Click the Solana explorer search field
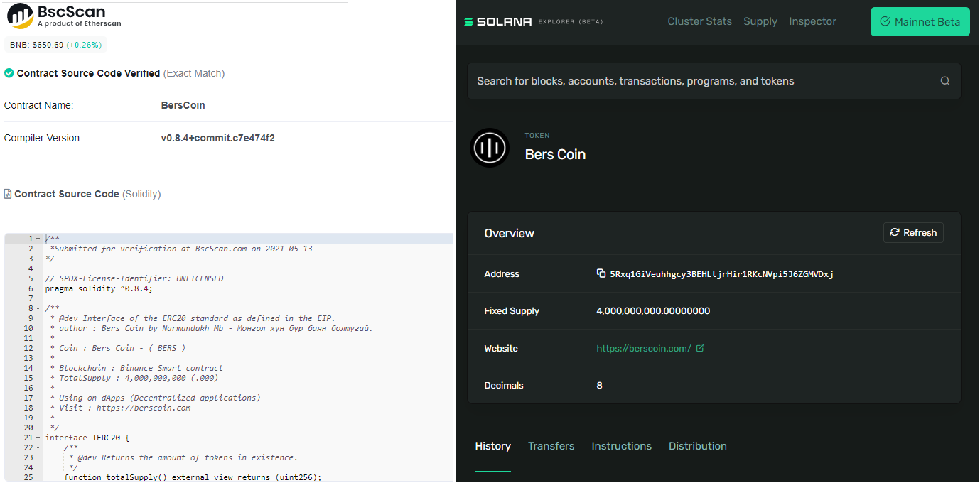This screenshot has height=483, width=980. pyautogui.click(x=696, y=81)
